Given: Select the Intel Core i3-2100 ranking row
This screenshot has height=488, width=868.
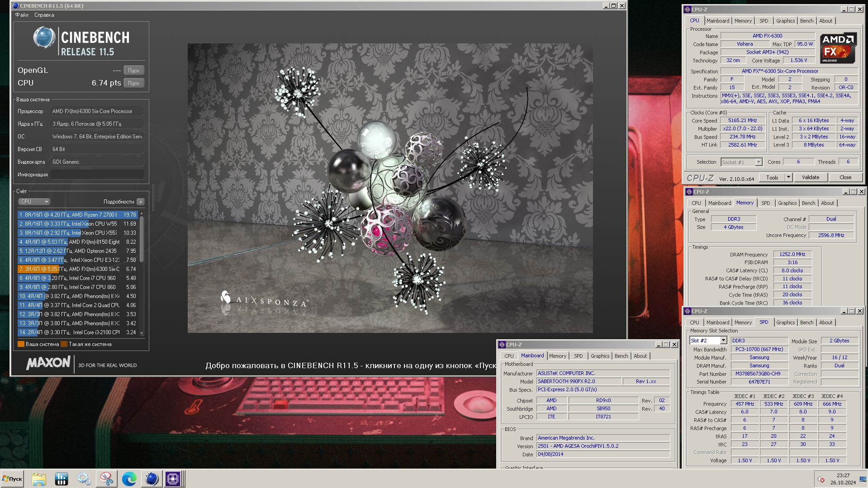Looking at the screenshot, I should coord(78,332).
